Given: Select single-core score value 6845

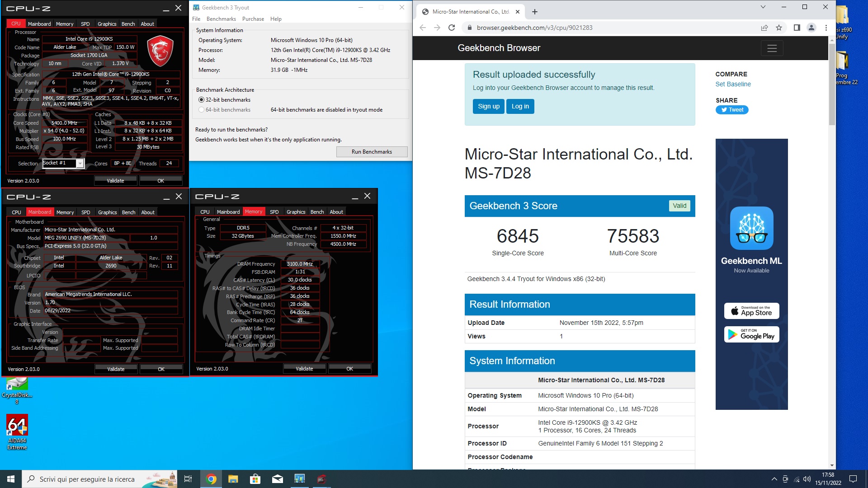Looking at the screenshot, I should pyautogui.click(x=518, y=236).
